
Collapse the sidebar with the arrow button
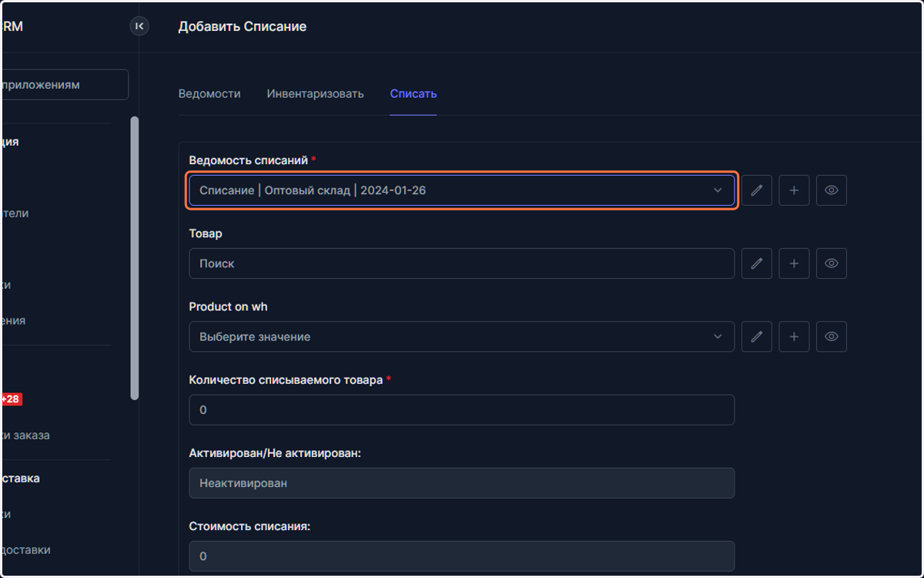click(x=139, y=26)
